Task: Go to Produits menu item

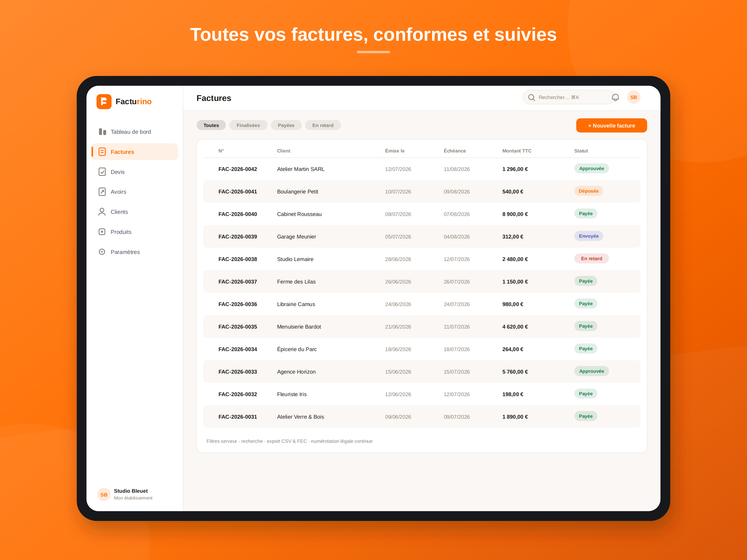Action: [x=135, y=232]
